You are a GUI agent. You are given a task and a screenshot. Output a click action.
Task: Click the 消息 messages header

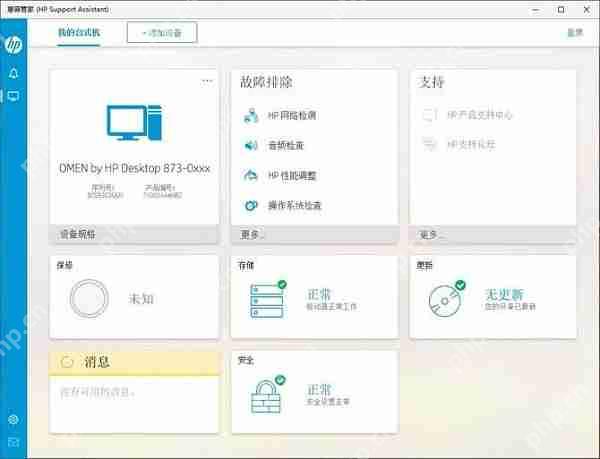pos(134,362)
